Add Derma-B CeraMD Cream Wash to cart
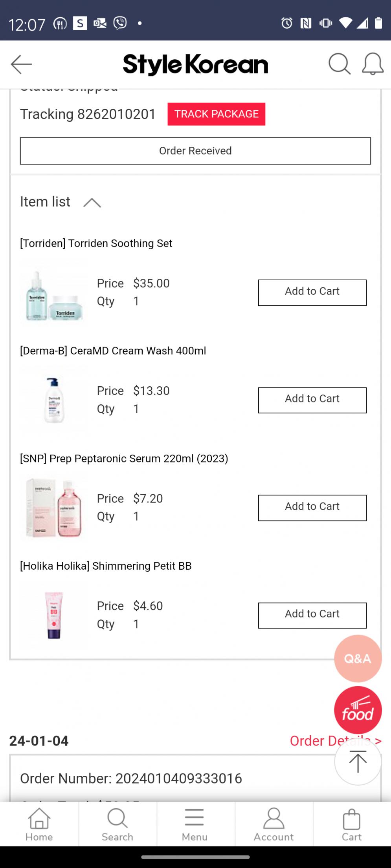 click(x=312, y=400)
